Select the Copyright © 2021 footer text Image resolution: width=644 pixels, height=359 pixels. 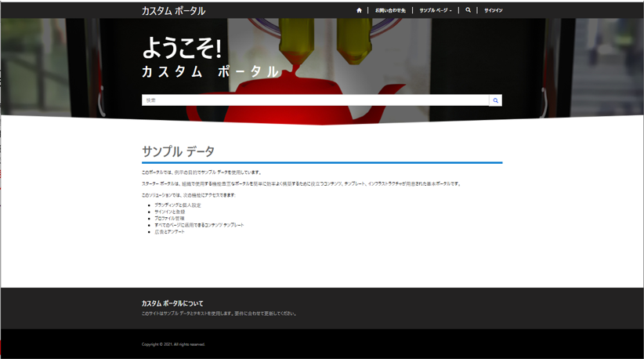click(173, 344)
